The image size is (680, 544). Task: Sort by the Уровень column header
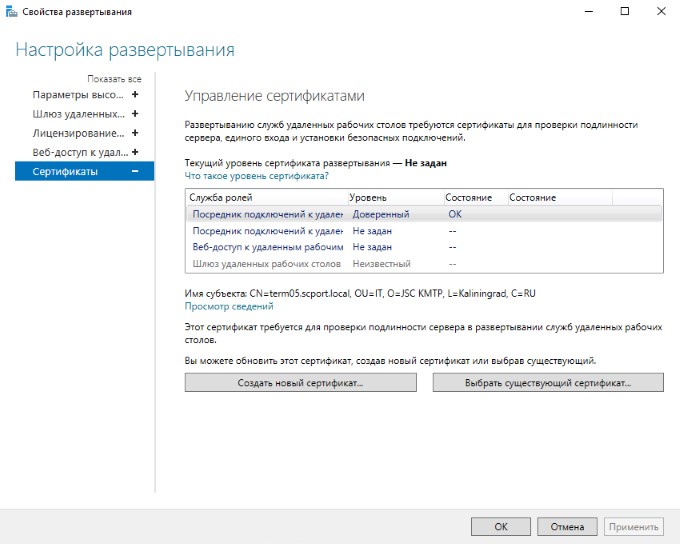[395, 198]
